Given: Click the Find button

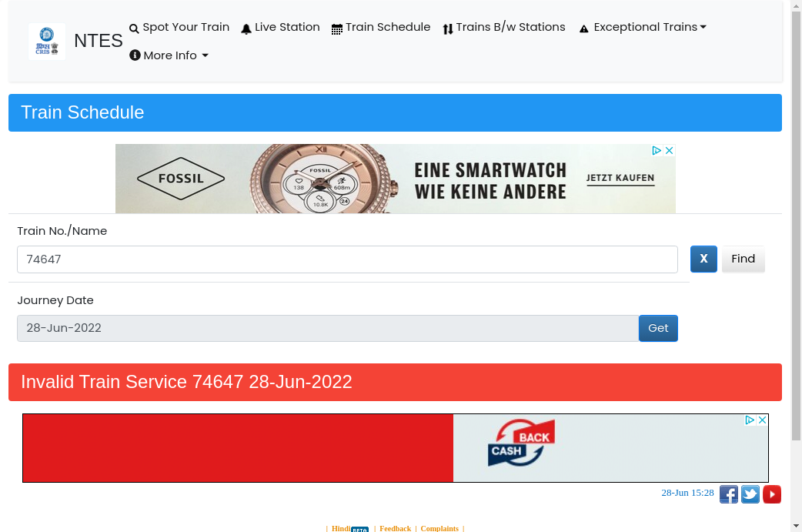Looking at the screenshot, I should 744,259.
